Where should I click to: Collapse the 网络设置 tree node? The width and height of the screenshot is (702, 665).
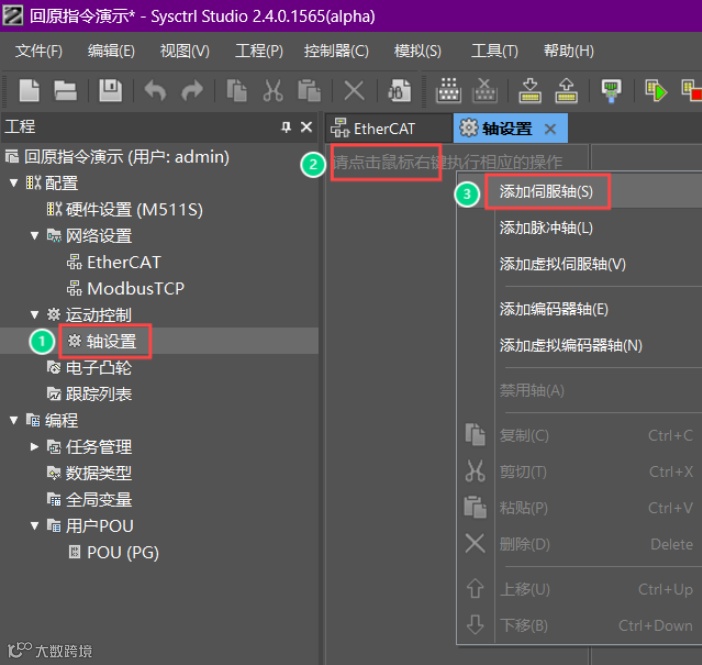click(34, 236)
